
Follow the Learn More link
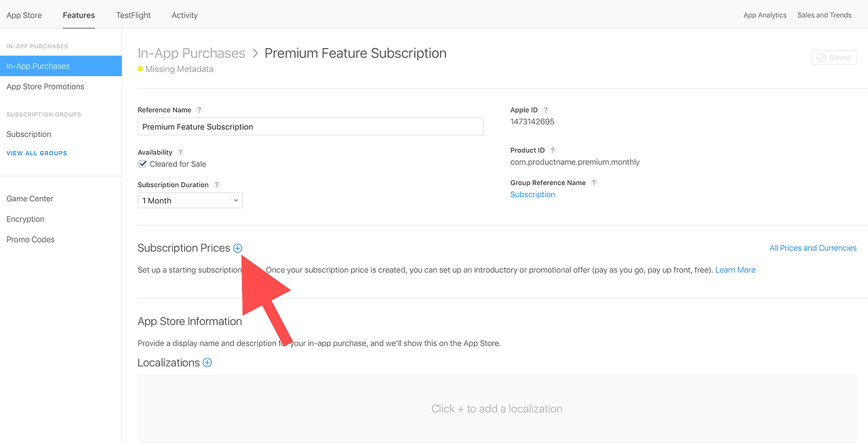point(735,270)
